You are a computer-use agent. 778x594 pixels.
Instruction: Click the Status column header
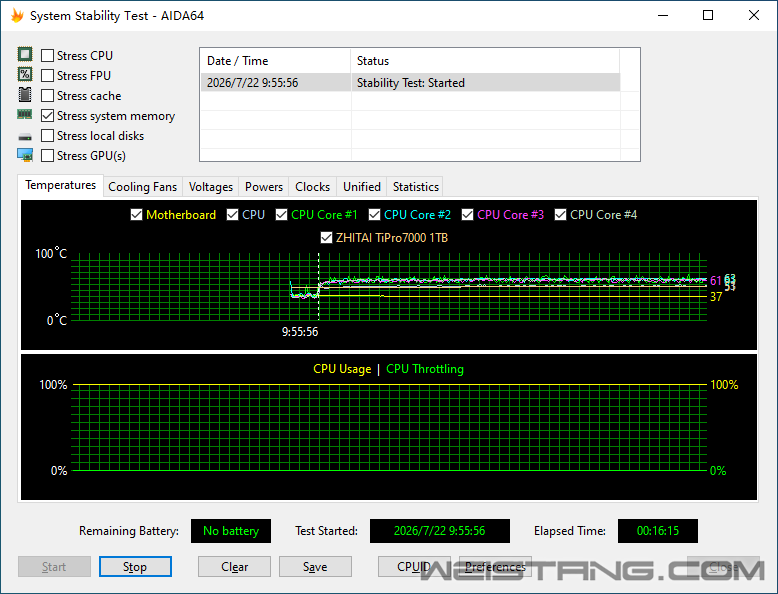485,61
